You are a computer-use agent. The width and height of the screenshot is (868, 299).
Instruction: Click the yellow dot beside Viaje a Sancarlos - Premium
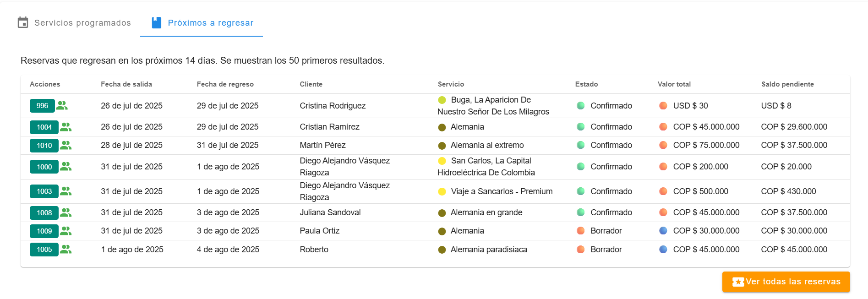[442, 191]
